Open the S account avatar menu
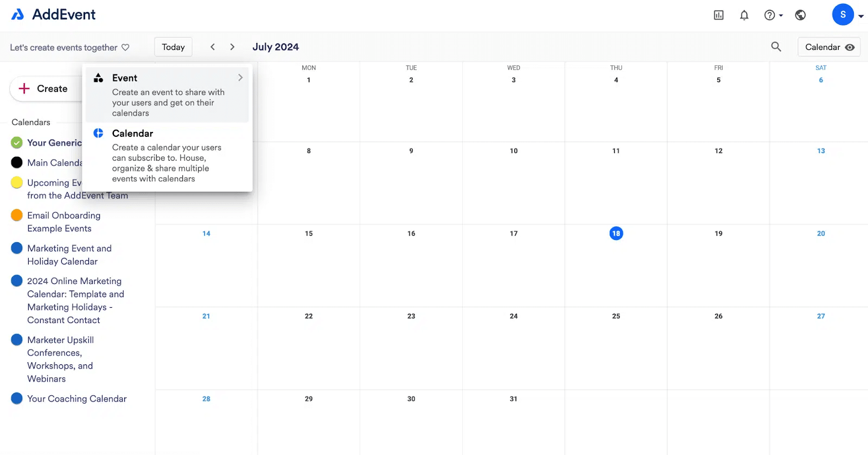Viewport: 868px width, 455px height. (843, 15)
